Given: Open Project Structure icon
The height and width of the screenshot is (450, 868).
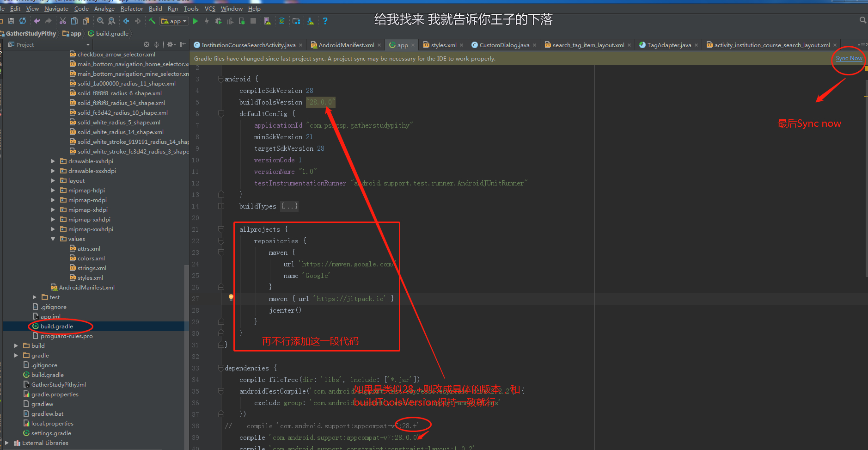Looking at the screenshot, I should coord(296,21).
